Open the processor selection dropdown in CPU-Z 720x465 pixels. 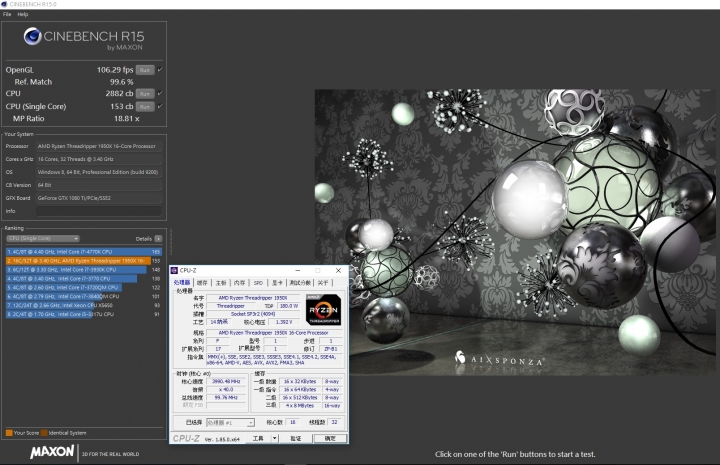point(230,422)
